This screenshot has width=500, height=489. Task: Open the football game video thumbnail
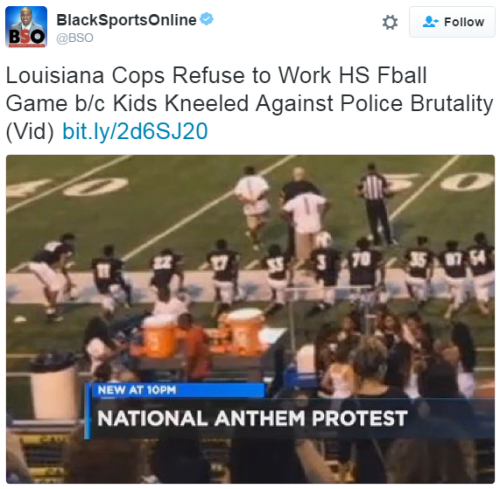pos(250,319)
